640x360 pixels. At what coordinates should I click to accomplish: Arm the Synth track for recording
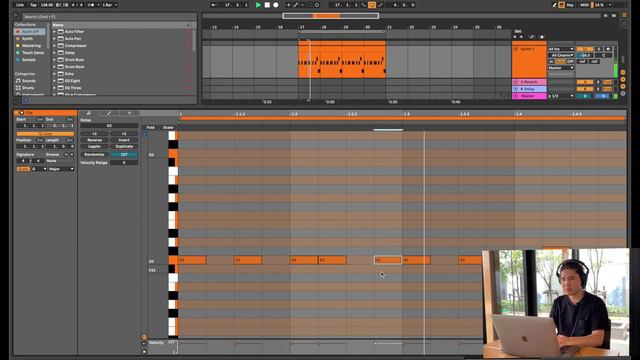point(608,49)
